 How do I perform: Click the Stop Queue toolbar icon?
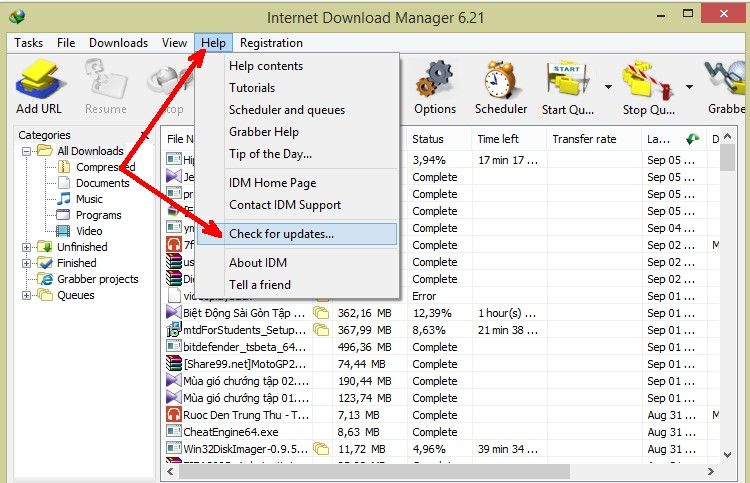tap(648, 80)
